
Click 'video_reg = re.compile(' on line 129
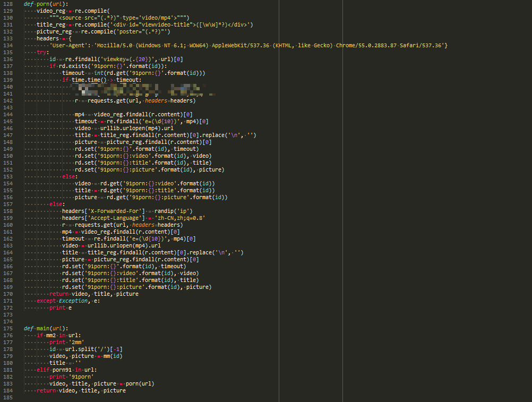(x=73, y=11)
